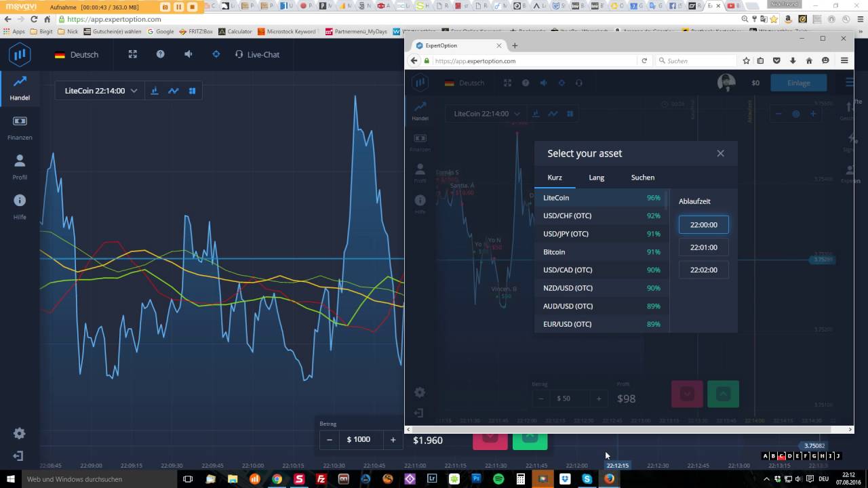
Task: Stop the Movavi recording
Action: click(x=192, y=7)
